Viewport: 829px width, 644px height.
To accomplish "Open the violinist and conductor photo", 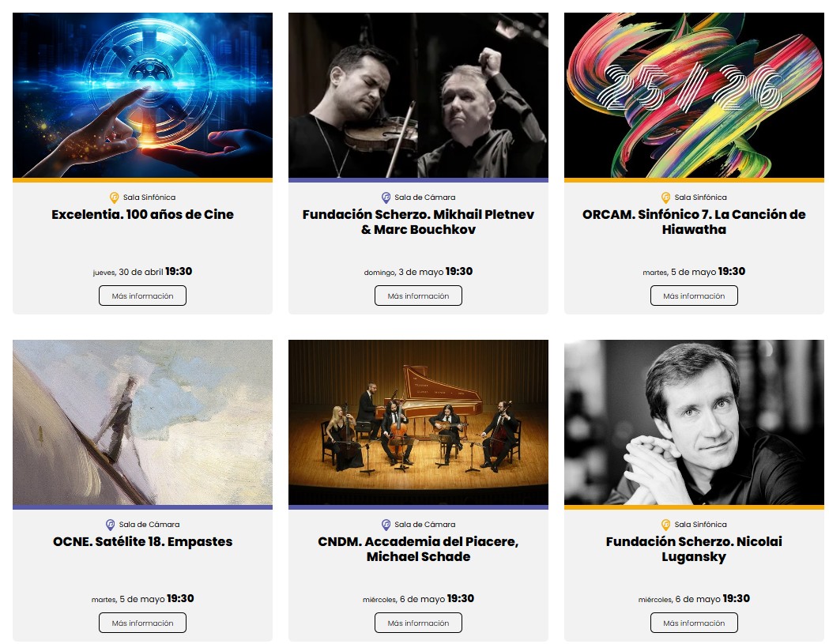I will (418, 95).
